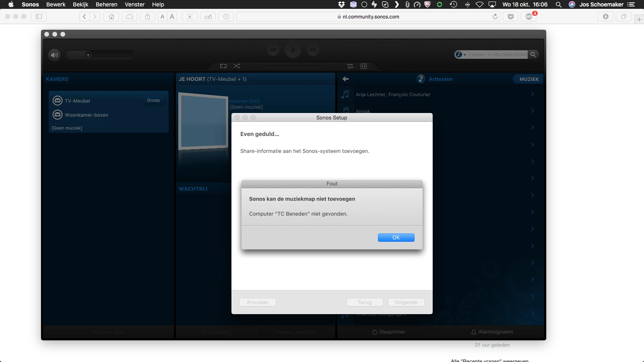Open the Safari share menu
The width and height of the screenshot is (644, 362).
[148, 16]
